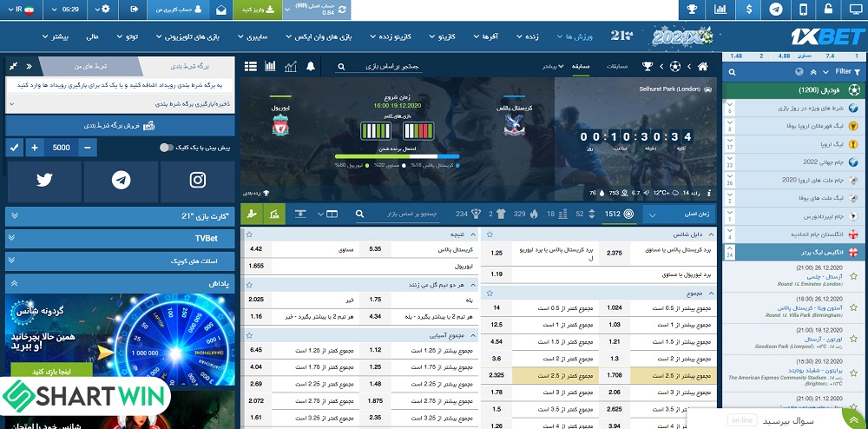The width and height of the screenshot is (868, 429).
Task: Click the Instagram social icon
Action: [197, 180]
